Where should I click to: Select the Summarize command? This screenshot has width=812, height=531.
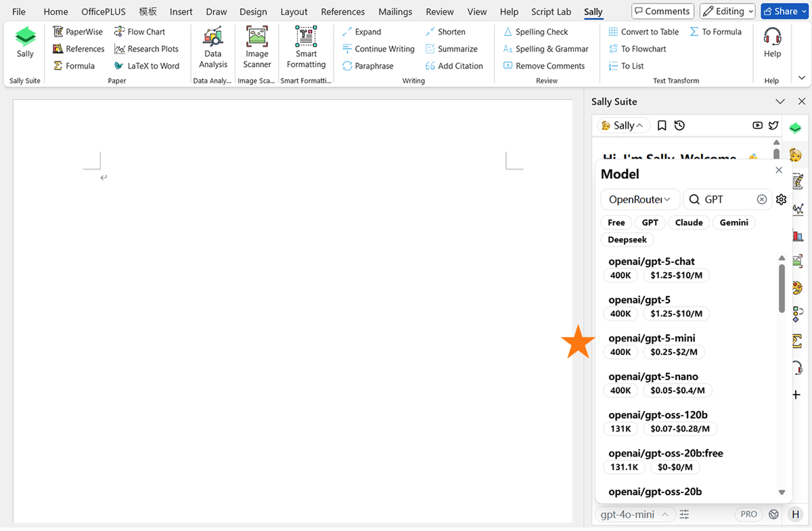point(451,49)
